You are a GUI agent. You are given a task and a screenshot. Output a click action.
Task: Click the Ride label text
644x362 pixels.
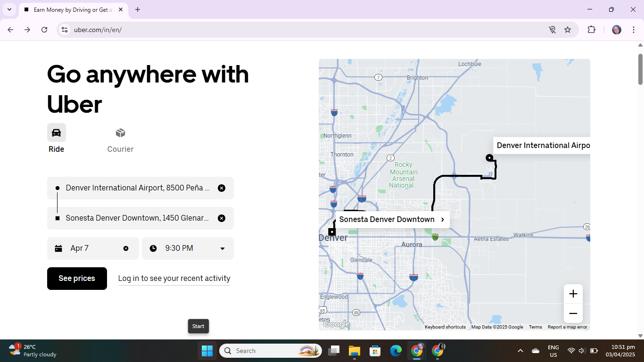(x=56, y=149)
